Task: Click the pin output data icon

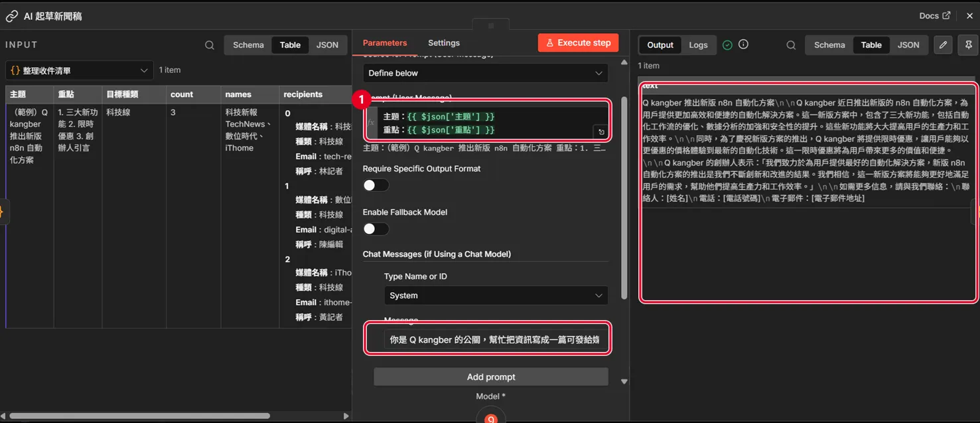Action: click(968, 45)
